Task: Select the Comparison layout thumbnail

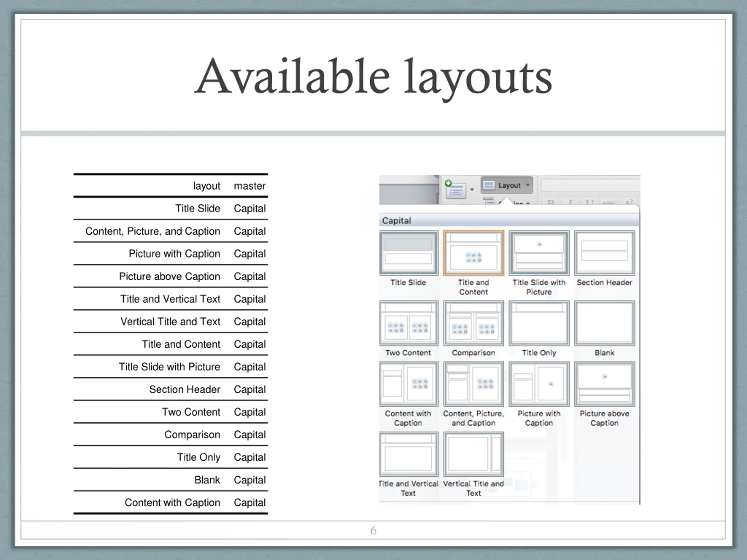Action: (x=474, y=323)
